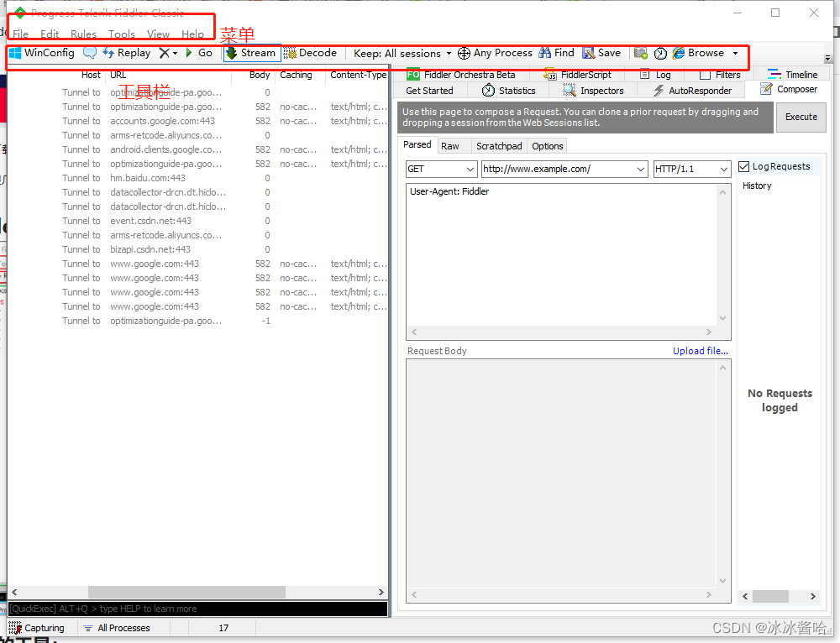The image size is (840, 643).
Task: Click the Remove sessions X icon
Action: (165, 53)
